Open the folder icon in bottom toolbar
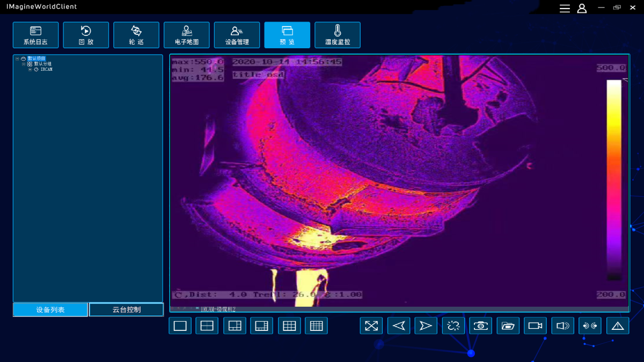The height and width of the screenshot is (362, 644). 508,326
